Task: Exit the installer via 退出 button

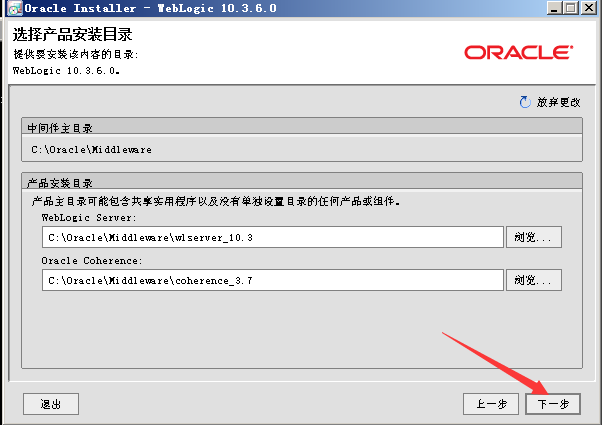Action: pyautogui.click(x=51, y=404)
